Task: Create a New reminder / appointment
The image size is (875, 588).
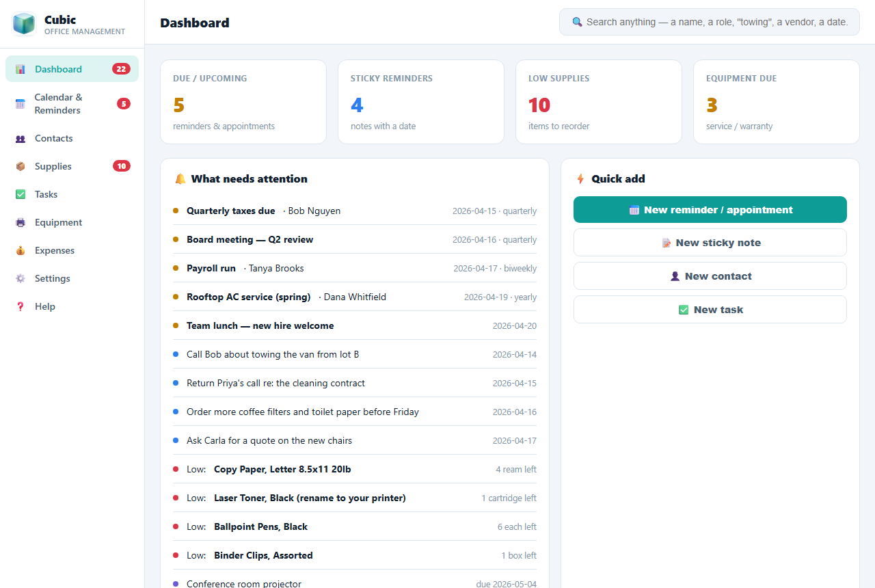Action: point(710,210)
